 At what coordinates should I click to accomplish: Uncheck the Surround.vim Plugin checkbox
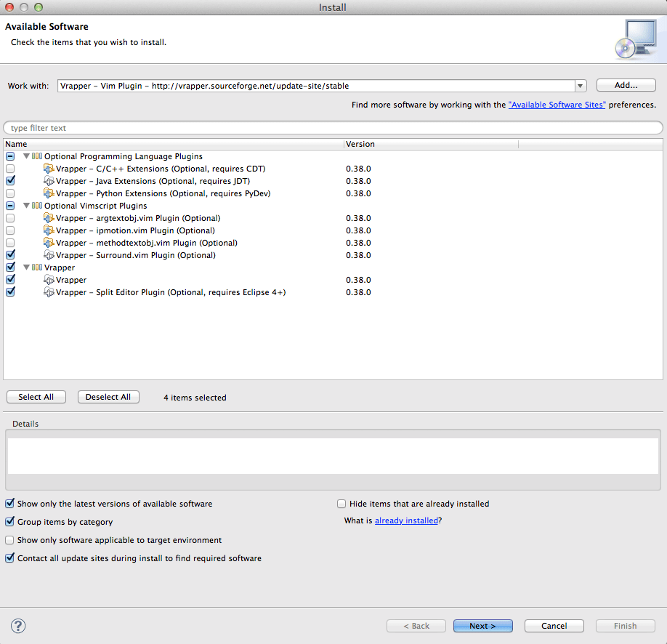10,255
